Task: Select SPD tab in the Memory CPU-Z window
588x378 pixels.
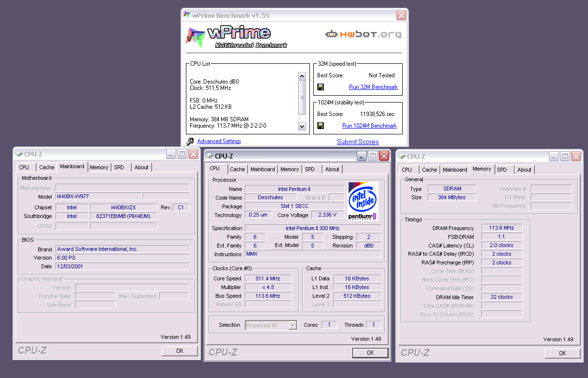Action: (x=502, y=170)
